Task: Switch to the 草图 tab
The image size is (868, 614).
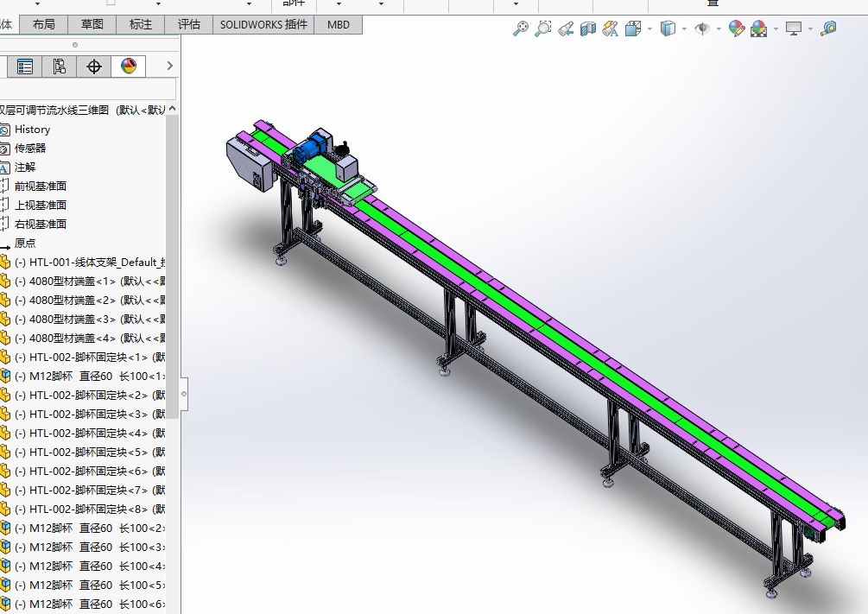Action: pos(92,24)
